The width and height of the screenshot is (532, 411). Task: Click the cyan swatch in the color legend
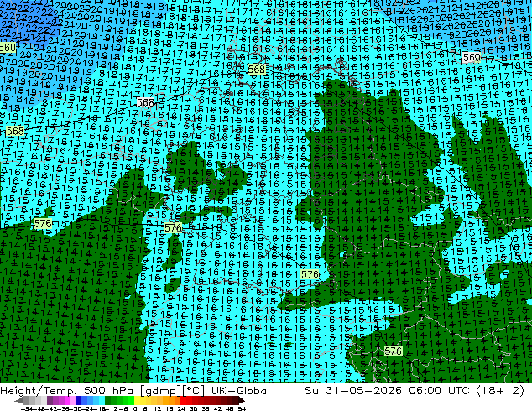tap(102, 400)
